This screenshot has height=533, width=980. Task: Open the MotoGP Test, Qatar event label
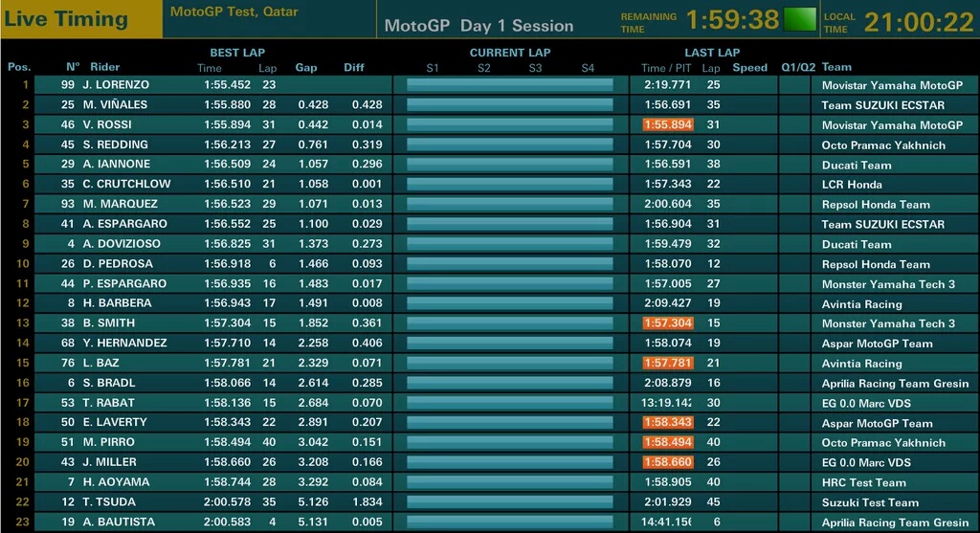coord(234,12)
